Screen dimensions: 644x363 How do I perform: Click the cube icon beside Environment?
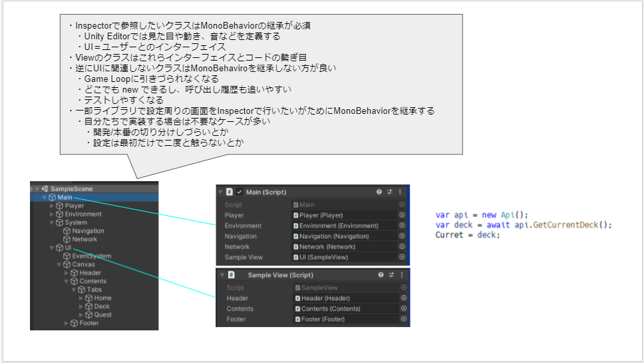60,214
